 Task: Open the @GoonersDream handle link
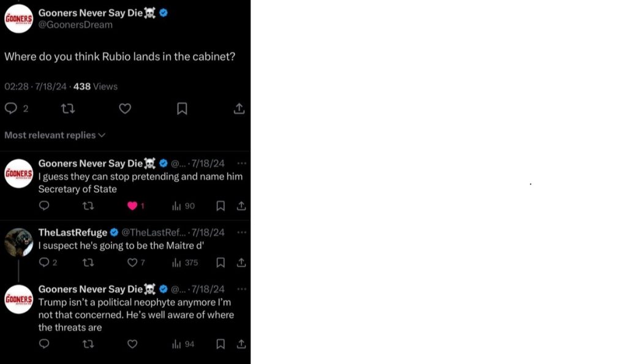75,24
